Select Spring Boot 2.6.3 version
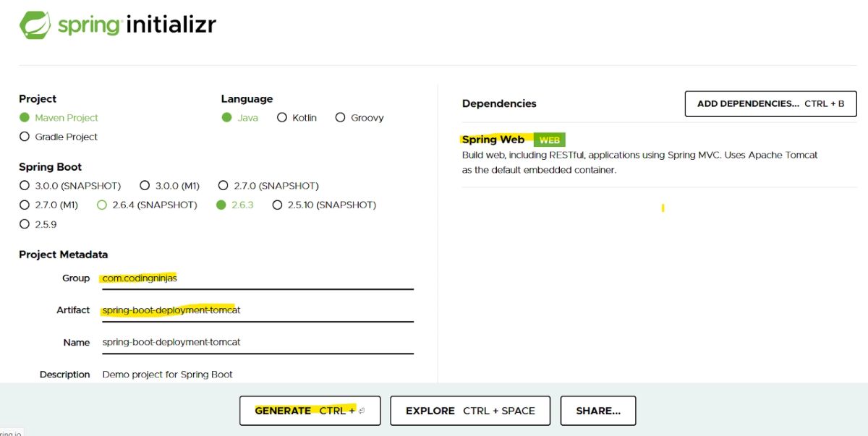Viewport: 868px width, 436px height. tap(221, 205)
